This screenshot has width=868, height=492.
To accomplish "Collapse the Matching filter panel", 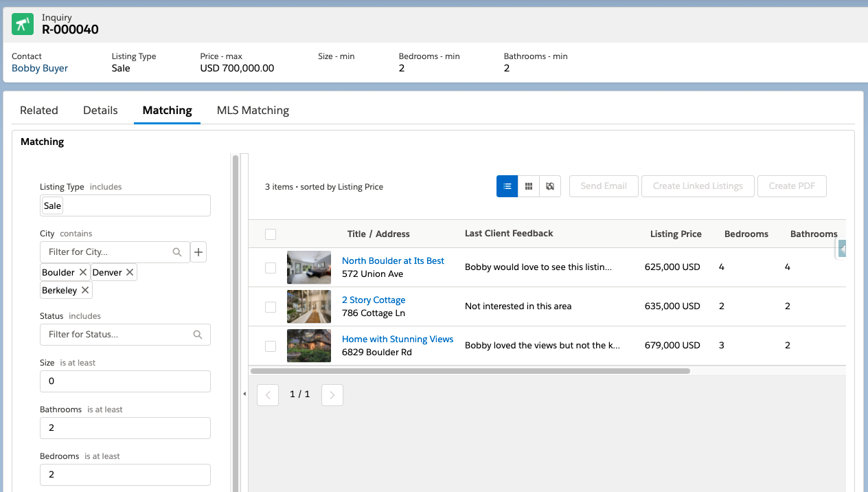I will point(244,394).
